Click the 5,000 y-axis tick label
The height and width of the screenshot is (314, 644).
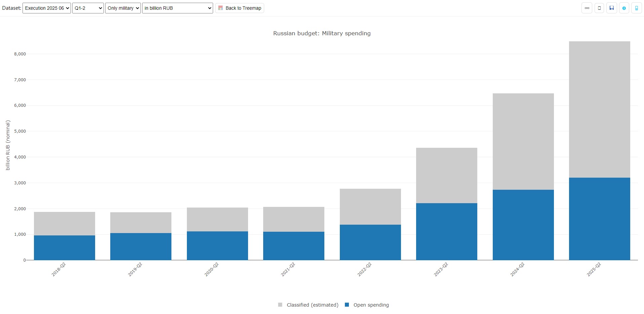(20, 131)
